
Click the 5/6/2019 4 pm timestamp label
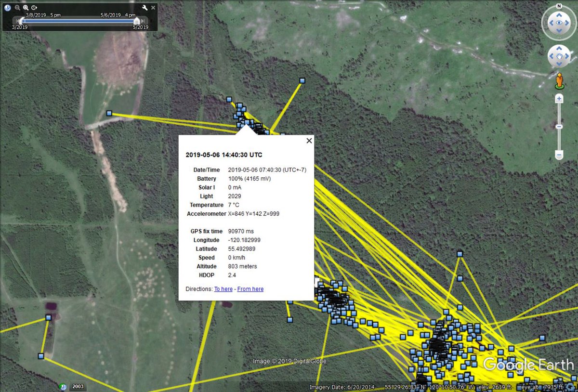118,14
